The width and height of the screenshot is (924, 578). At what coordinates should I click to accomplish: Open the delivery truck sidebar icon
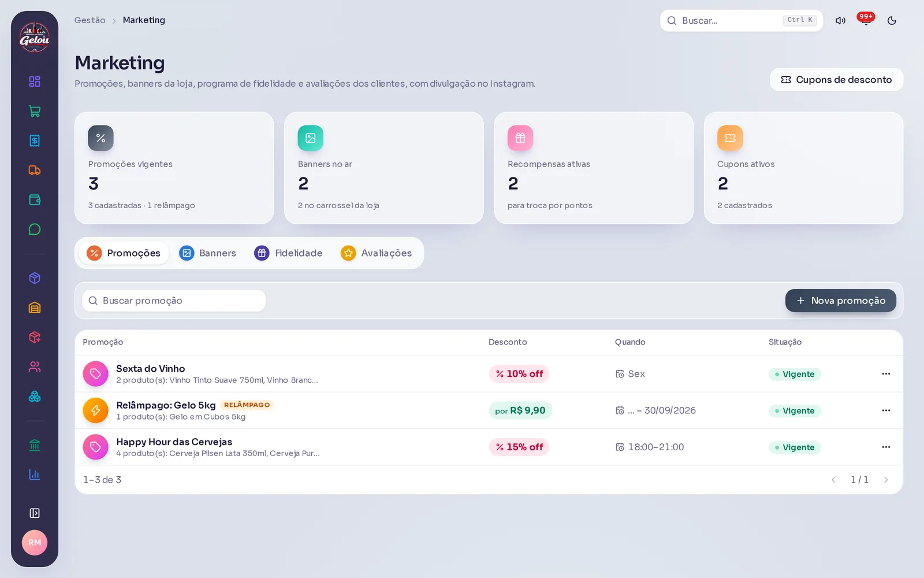tap(35, 170)
